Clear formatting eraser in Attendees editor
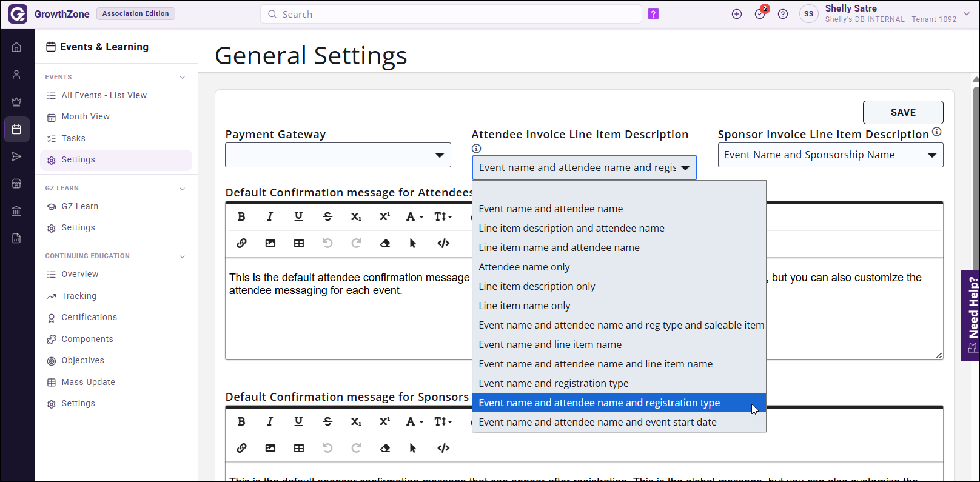Image resolution: width=980 pixels, height=482 pixels. pos(384,243)
